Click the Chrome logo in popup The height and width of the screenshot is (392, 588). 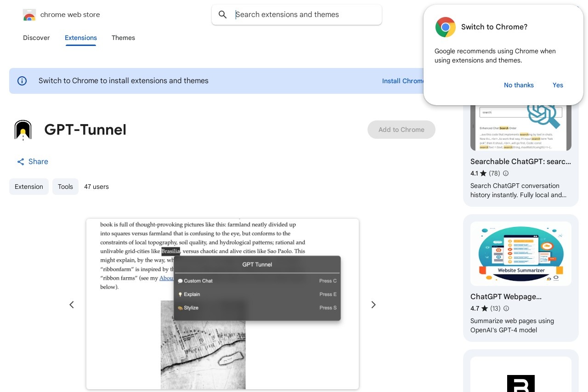tap(445, 27)
